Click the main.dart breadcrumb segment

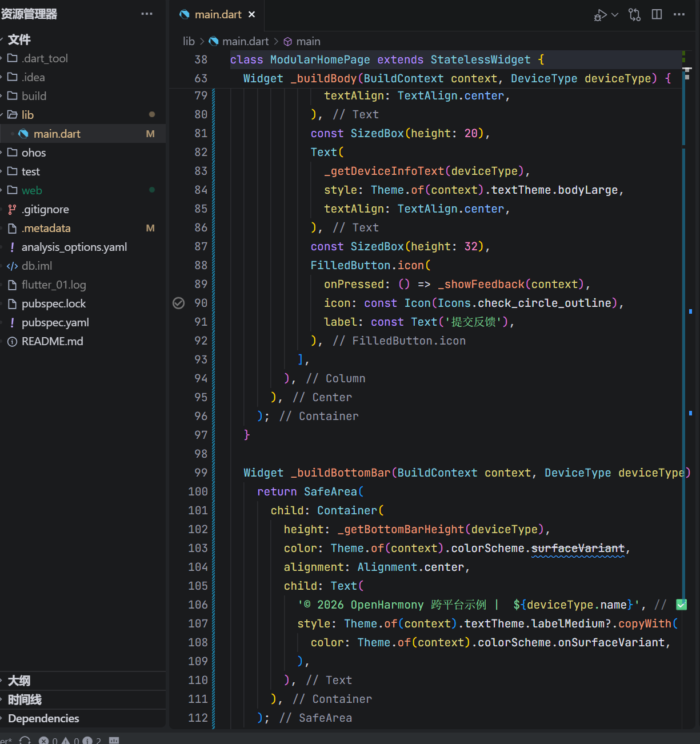[x=239, y=41]
